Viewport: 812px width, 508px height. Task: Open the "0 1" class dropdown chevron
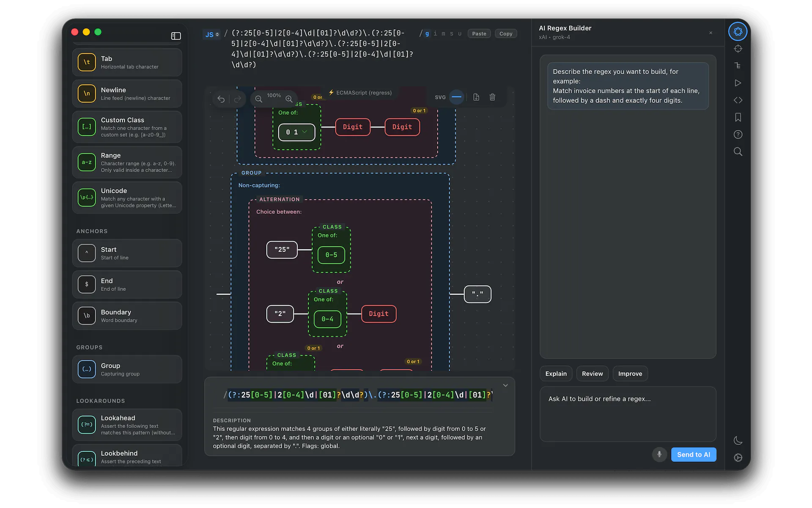coord(304,132)
